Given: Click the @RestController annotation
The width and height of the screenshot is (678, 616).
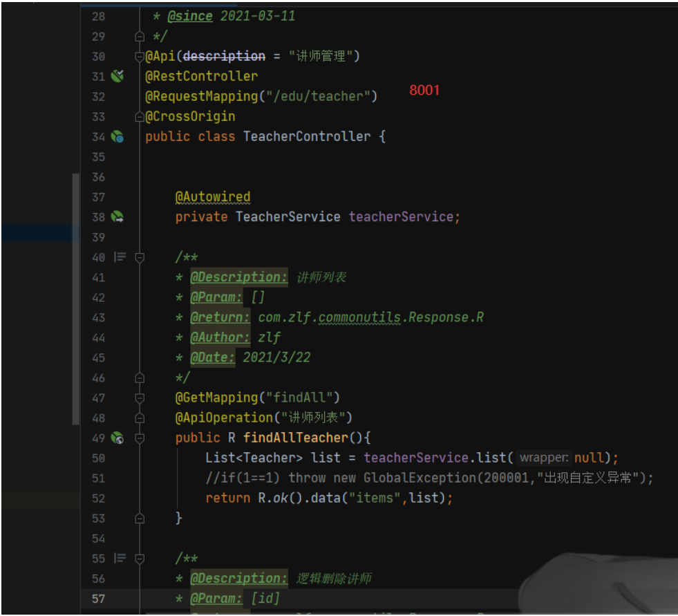Looking at the screenshot, I should [x=202, y=77].
